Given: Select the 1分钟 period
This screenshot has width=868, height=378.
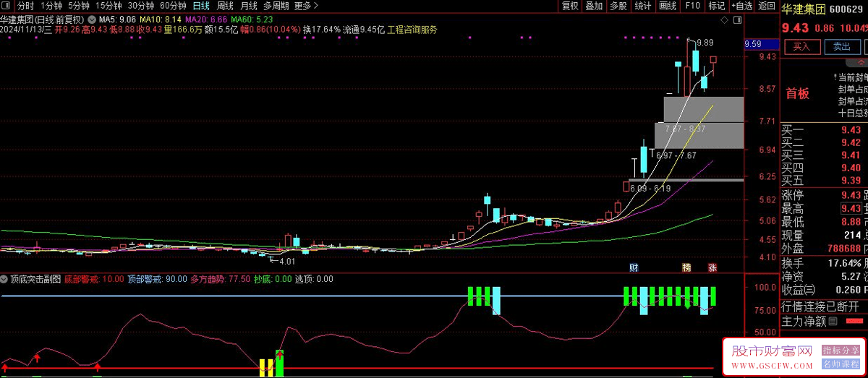Looking at the screenshot, I should [51, 6].
